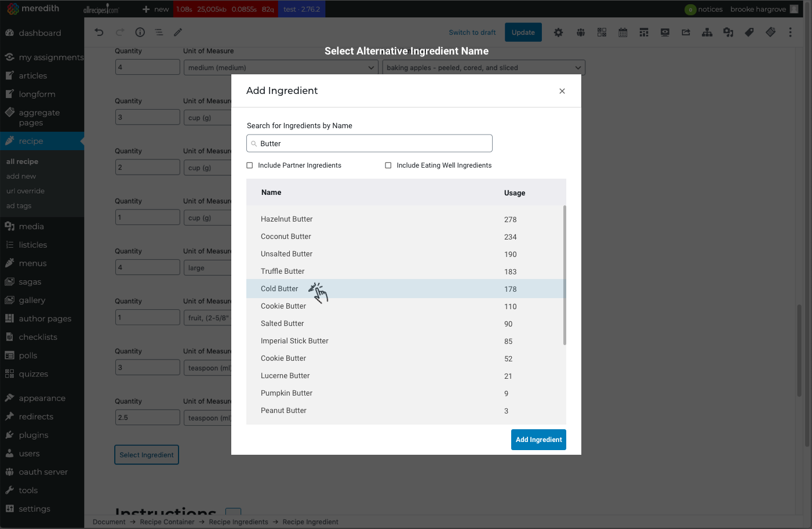Enable Include Partner Ingredients checkbox
812x529 pixels.
(250, 165)
